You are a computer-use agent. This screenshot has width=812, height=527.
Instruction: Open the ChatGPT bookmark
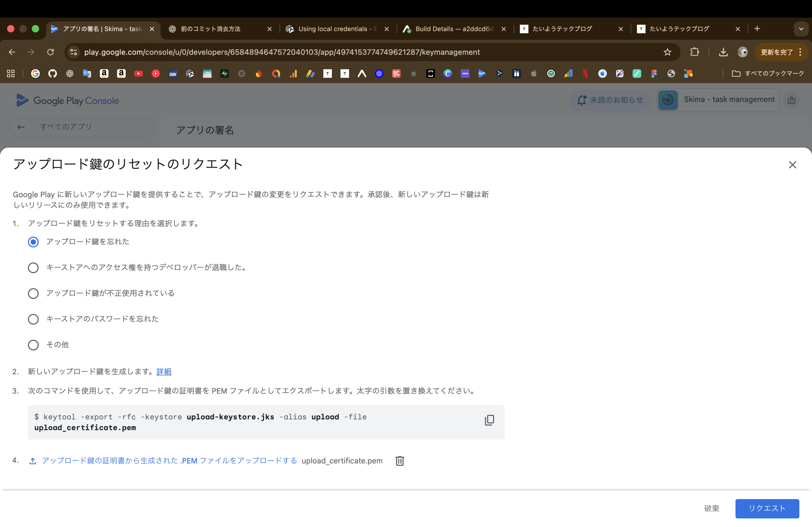(70, 74)
